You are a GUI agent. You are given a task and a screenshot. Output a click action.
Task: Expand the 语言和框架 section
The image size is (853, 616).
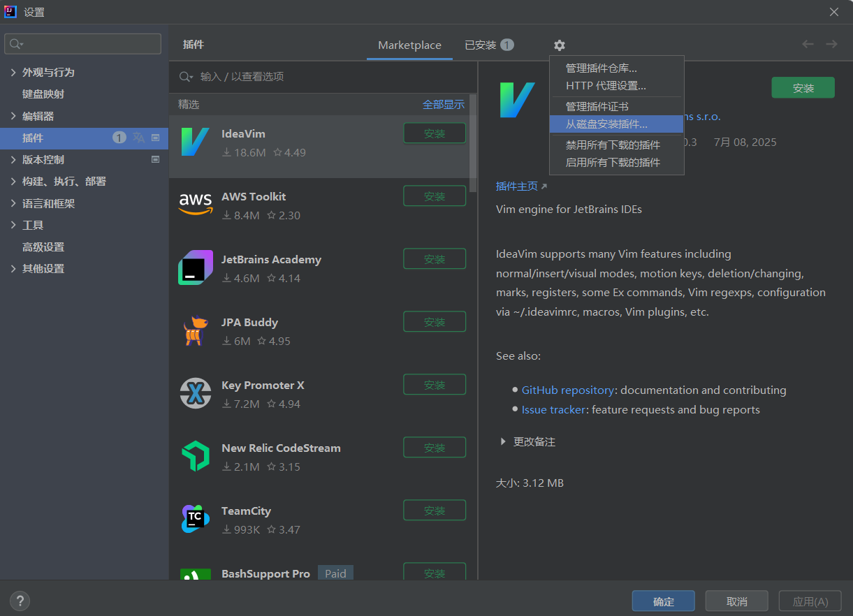(13, 203)
